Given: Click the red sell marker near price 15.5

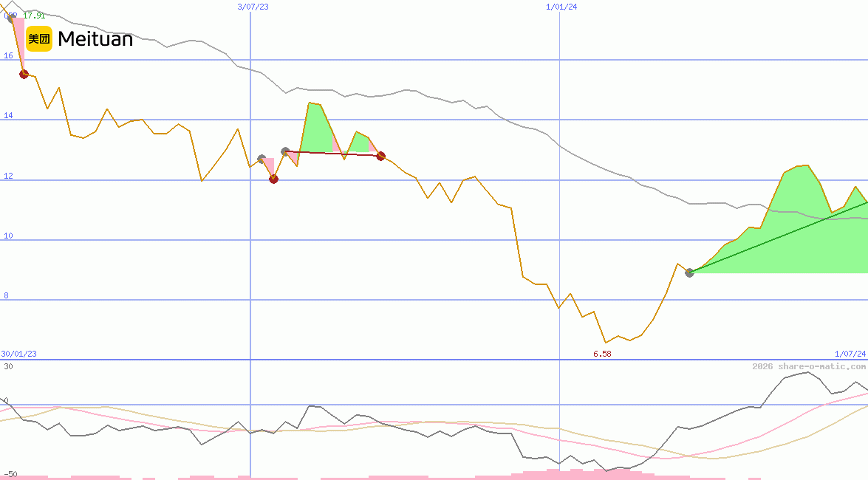Looking at the screenshot, I should point(24,74).
